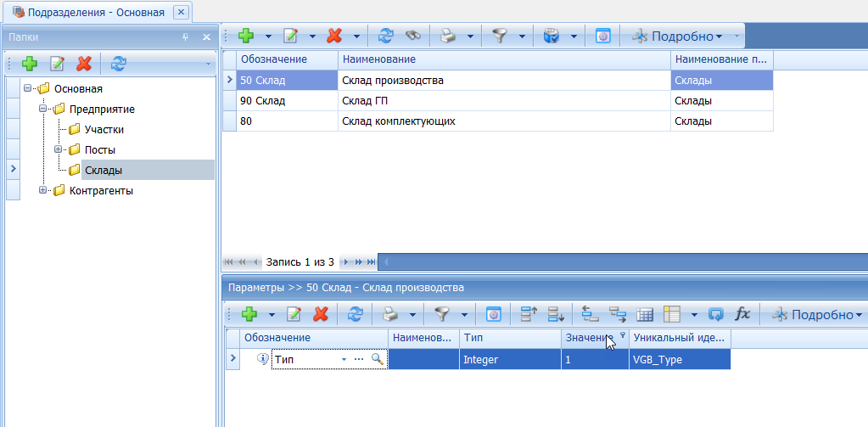Select the Участки folder in tree
This screenshot has width=868, height=427.
point(104,130)
